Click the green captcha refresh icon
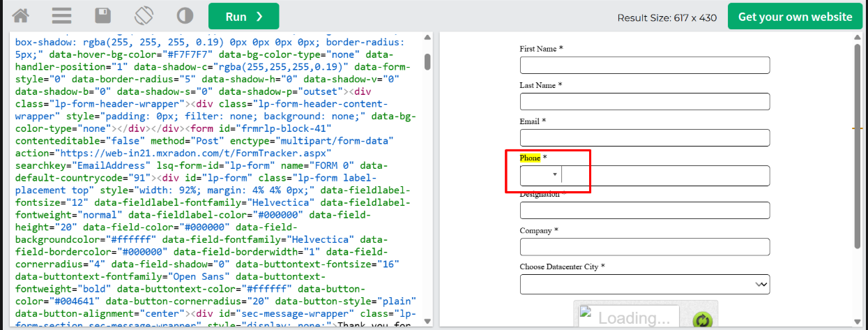The image size is (868, 330). point(701,320)
